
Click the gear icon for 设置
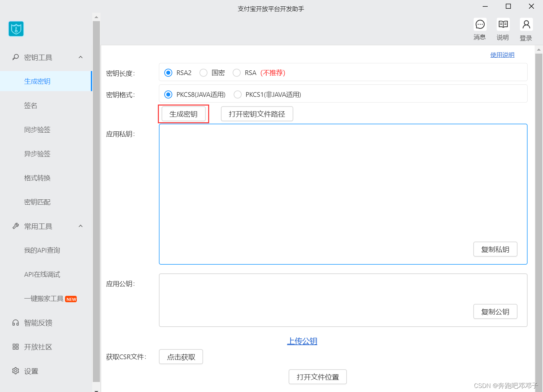tap(15, 371)
